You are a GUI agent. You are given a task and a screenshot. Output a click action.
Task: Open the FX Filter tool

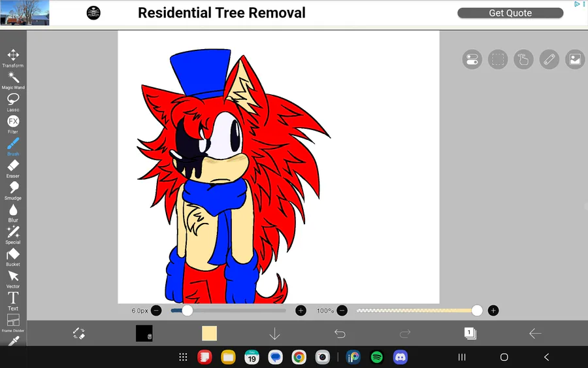pos(13,125)
